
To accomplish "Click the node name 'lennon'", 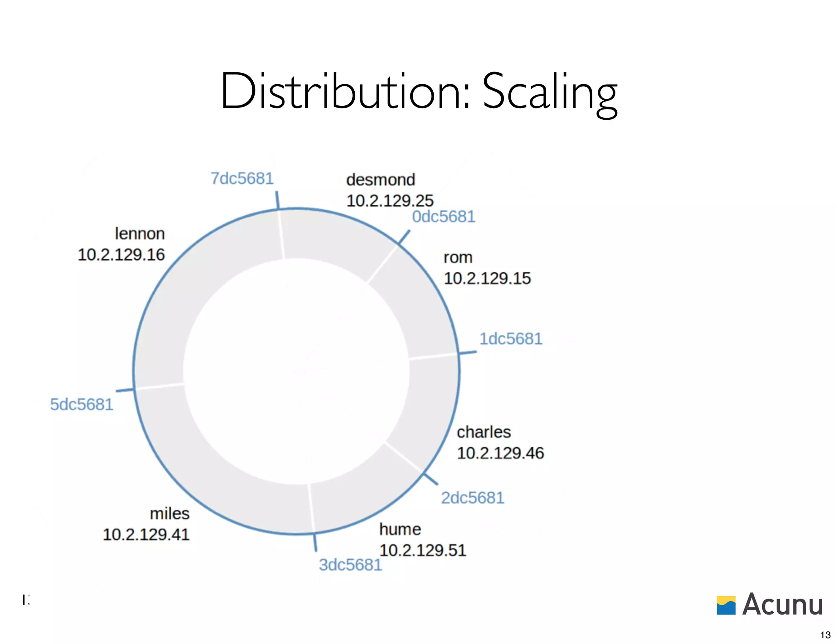I will click(140, 234).
